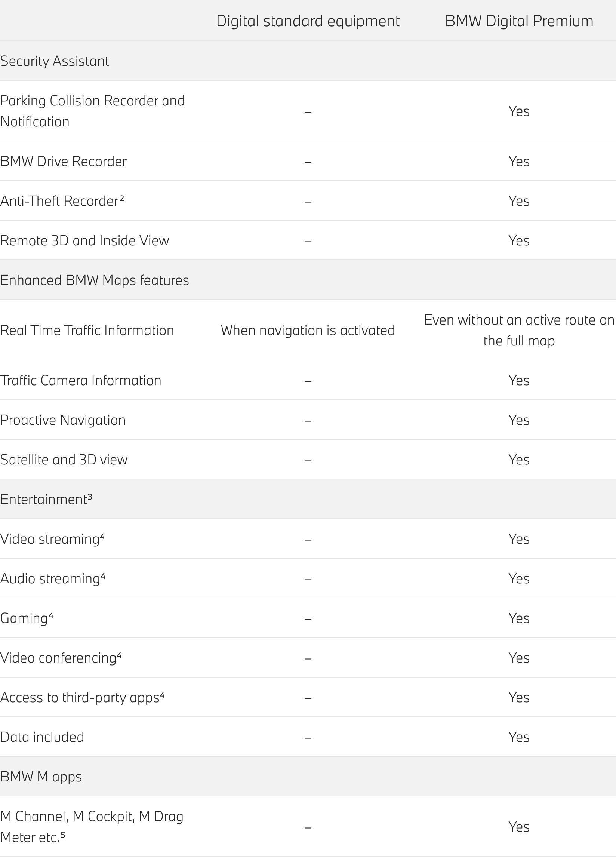Click the Parking Collision Recorder and Notification label
Viewport: 616px width, 857px height.
(93, 111)
